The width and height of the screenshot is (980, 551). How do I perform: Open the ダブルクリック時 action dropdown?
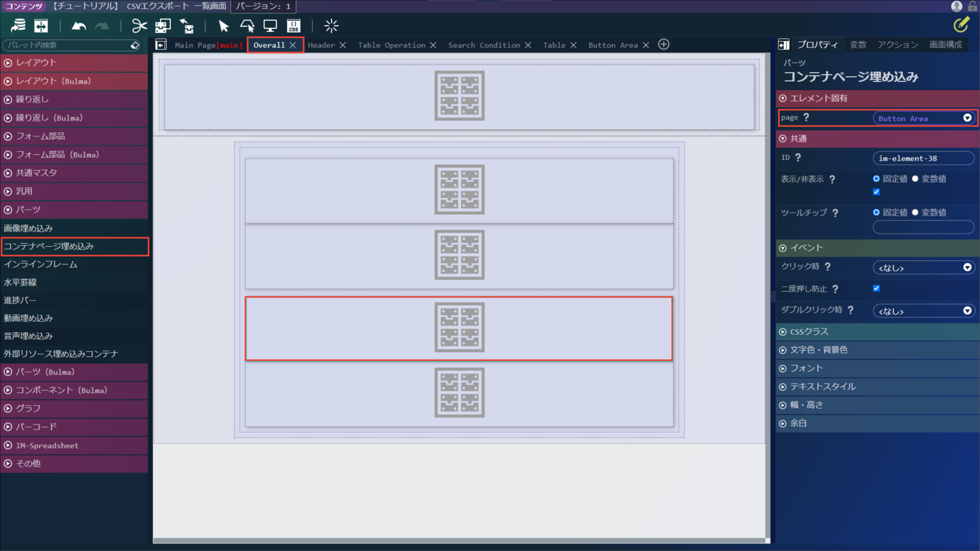[923, 311]
